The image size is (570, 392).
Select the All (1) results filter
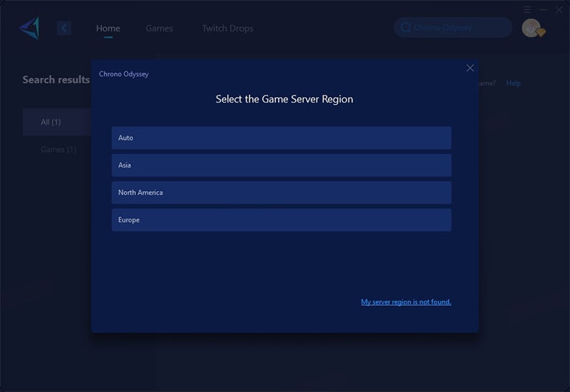(x=57, y=122)
